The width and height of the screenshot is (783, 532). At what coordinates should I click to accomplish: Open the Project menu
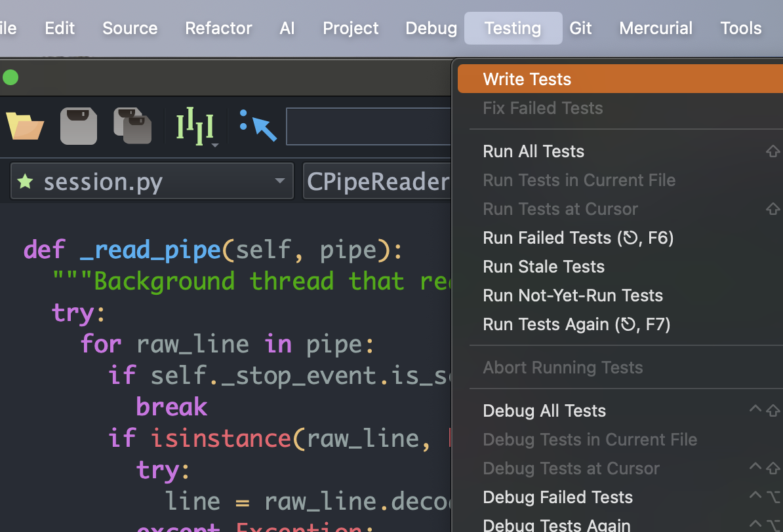click(x=351, y=28)
